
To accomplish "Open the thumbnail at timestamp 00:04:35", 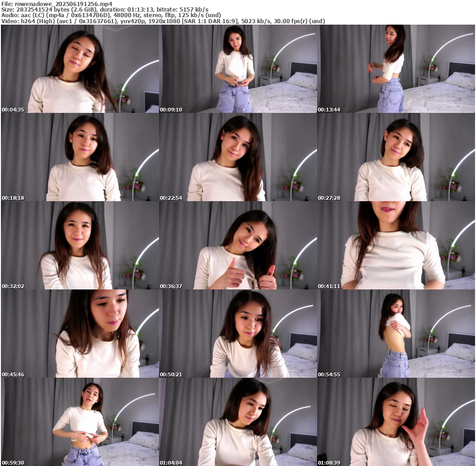I will pos(79,69).
